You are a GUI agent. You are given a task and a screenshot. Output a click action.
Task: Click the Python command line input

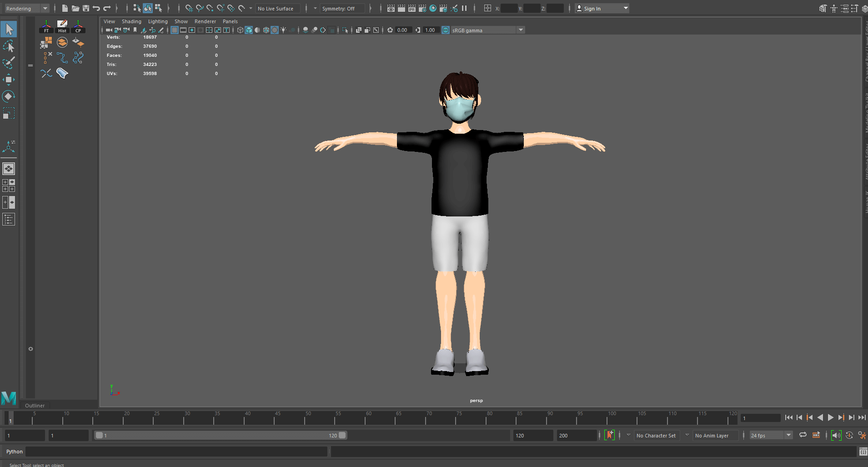[176, 452]
